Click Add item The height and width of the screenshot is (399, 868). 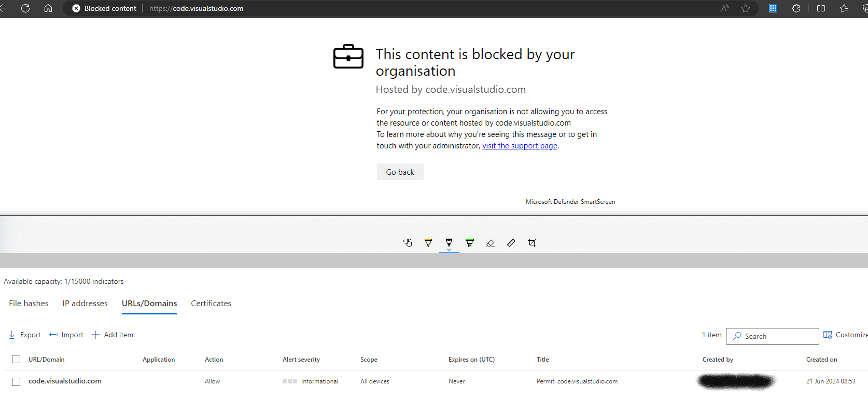point(113,335)
